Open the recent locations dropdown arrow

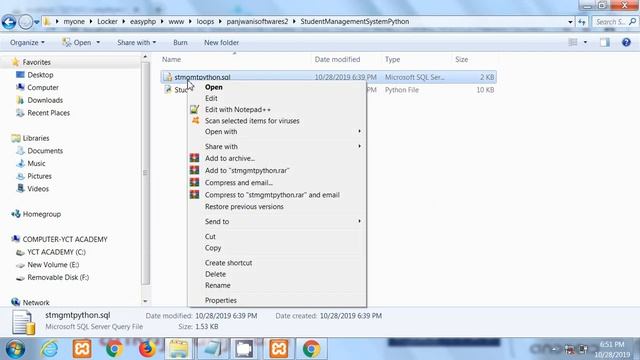tap(37, 22)
